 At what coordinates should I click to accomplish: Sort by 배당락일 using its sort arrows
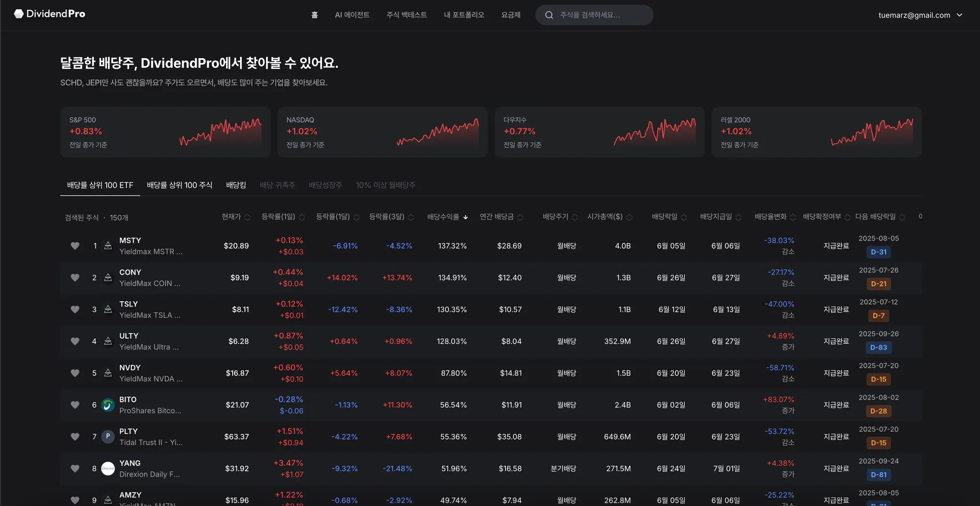pos(684,217)
